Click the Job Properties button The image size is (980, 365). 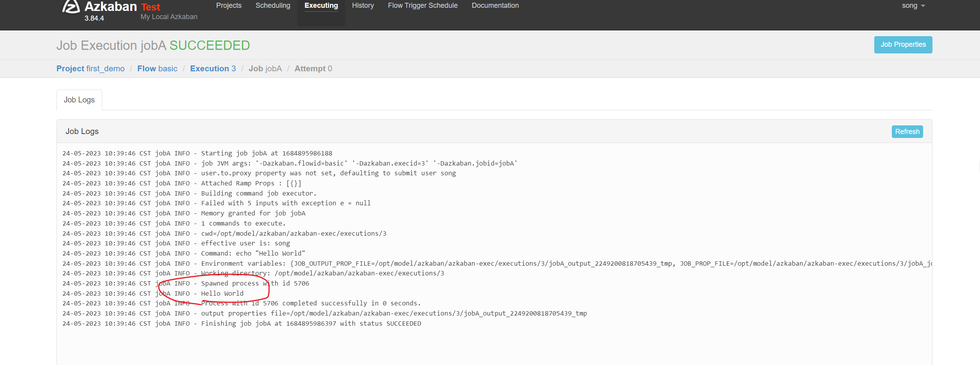(x=903, y=45)
